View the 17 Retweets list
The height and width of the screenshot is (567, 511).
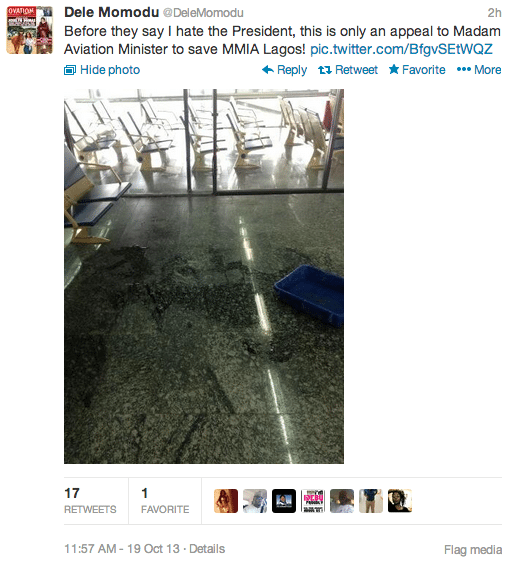click(x=90, y=501)
